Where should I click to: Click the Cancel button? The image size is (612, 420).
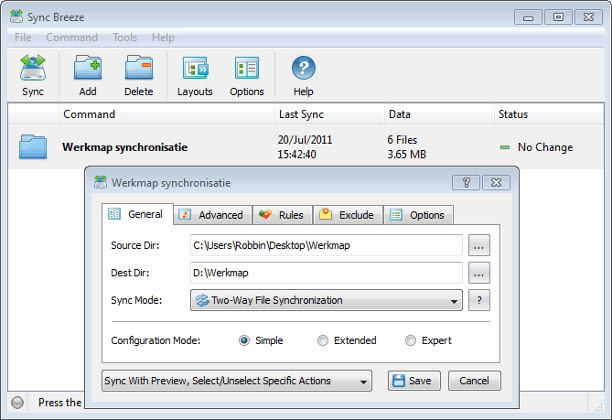click(474, 381)
